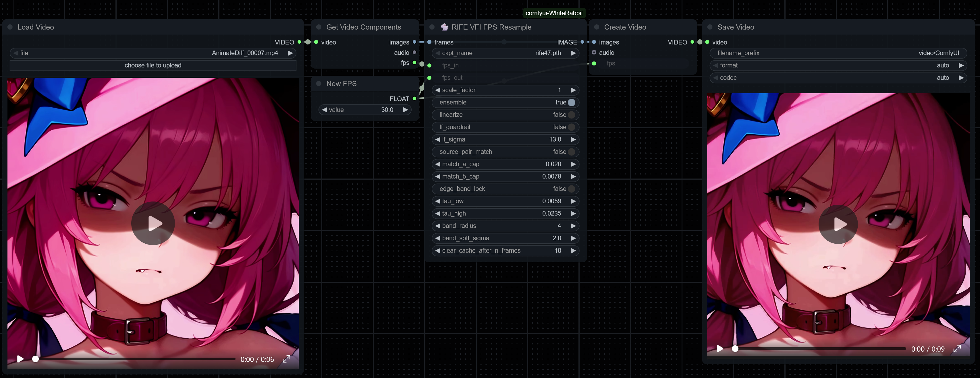Open fullscreen on the Load Video preview

click(x=287, y=359)
